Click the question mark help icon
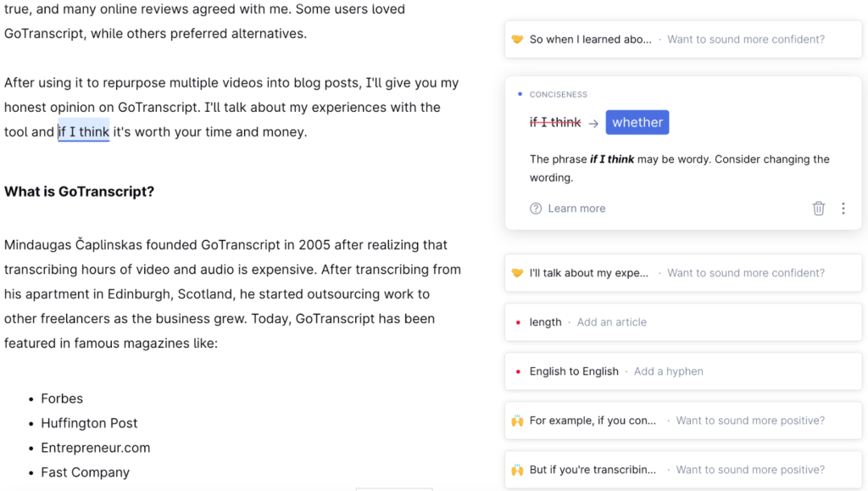Viewport: 868px width, 491px height. (536, 209)
